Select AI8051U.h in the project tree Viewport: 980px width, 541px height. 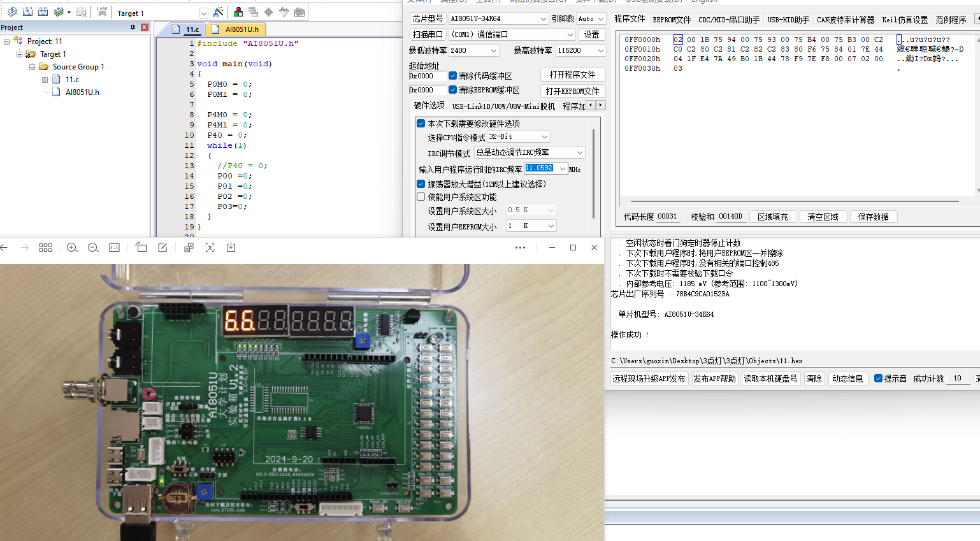click(82, 92)
